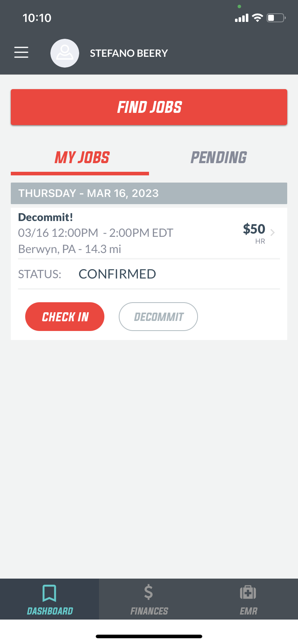Click the Decommit button
The height and width of the screenshot is (644, 298).
click(x=158, y=317)
